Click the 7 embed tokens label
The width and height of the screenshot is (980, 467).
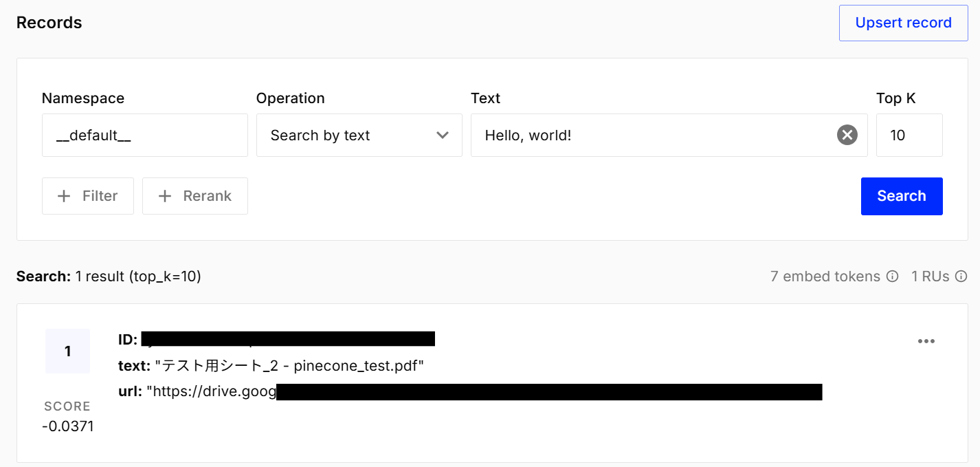pyautogui.click(x=825, y=276)
